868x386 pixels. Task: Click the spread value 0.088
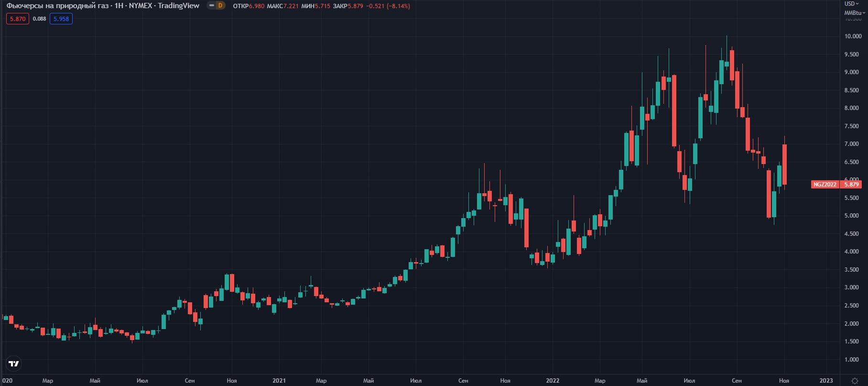[x=40, y=19]
